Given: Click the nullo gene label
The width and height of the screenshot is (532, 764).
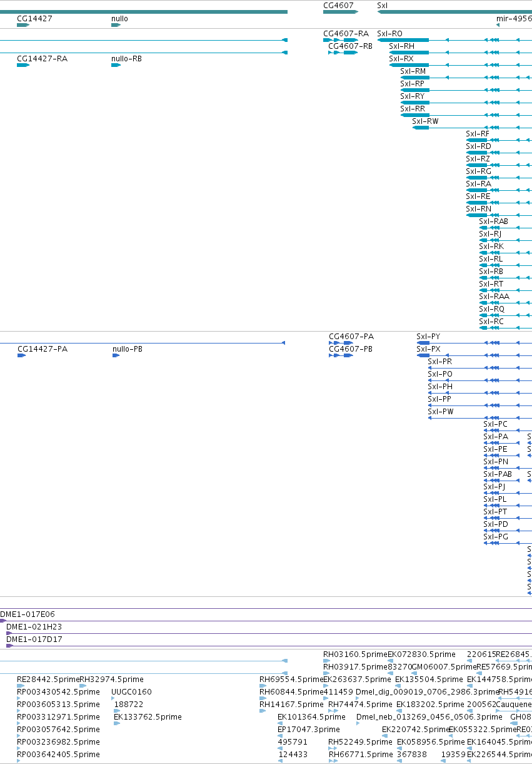Looking at the screenshot, I should pos(119,19).
